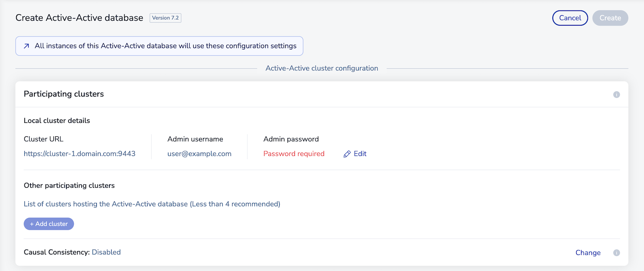Click the Local cluster details heading
This screenshot has width=644, height=271.
point(57,121)
